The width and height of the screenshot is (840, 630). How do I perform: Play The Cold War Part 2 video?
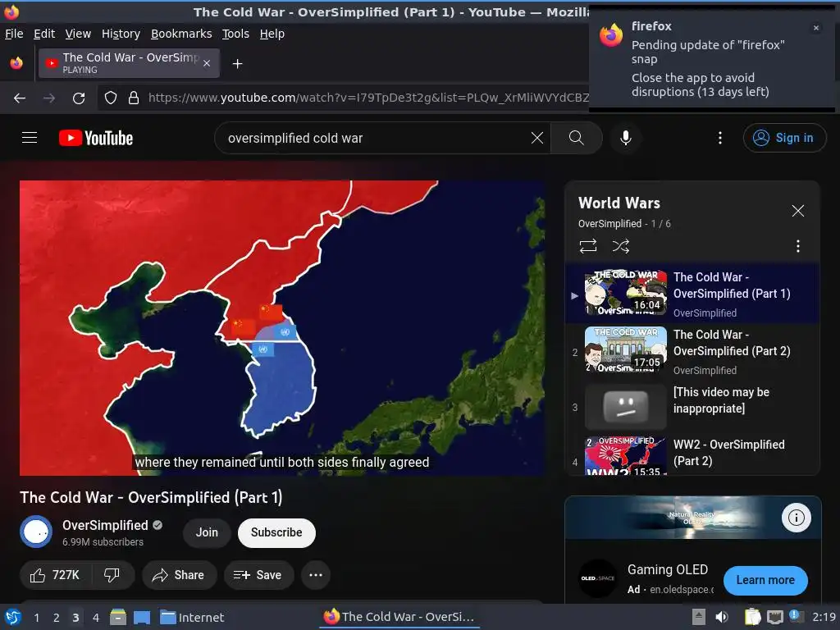(692, 351)
